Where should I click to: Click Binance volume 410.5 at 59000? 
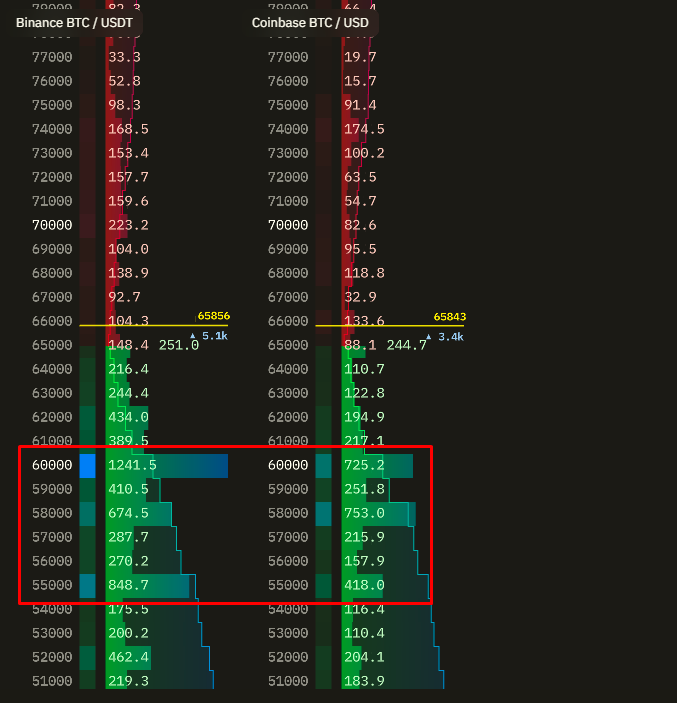(128, 489)
